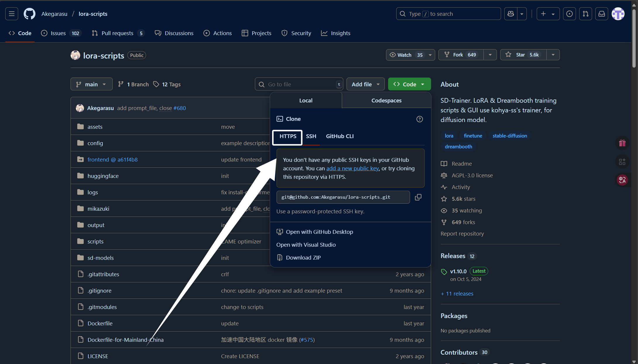Open the AGPL-3.0 license link
This screenshot has height=364, width=638.
point(467,175)
